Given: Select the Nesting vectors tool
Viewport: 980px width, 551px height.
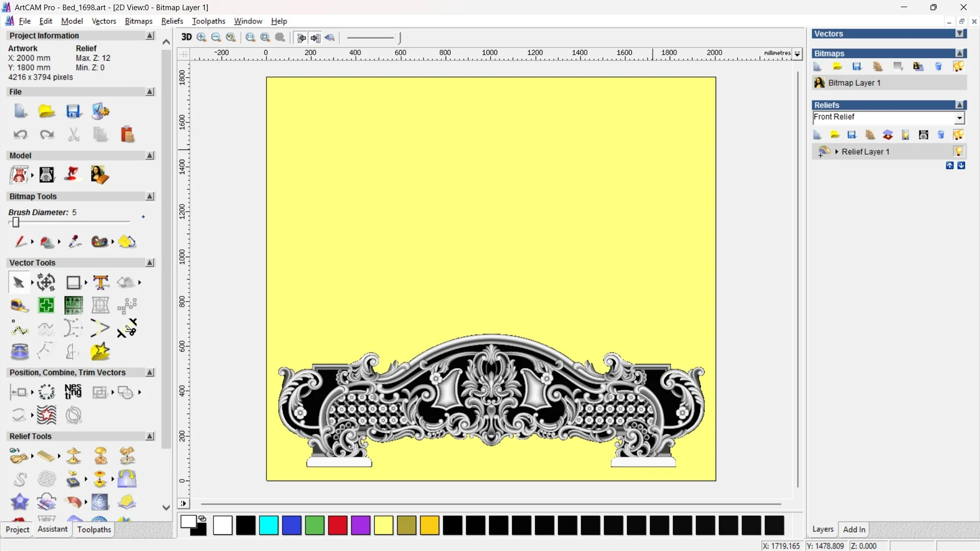Looking at the screenshot, I should click(x=73, y=392).
